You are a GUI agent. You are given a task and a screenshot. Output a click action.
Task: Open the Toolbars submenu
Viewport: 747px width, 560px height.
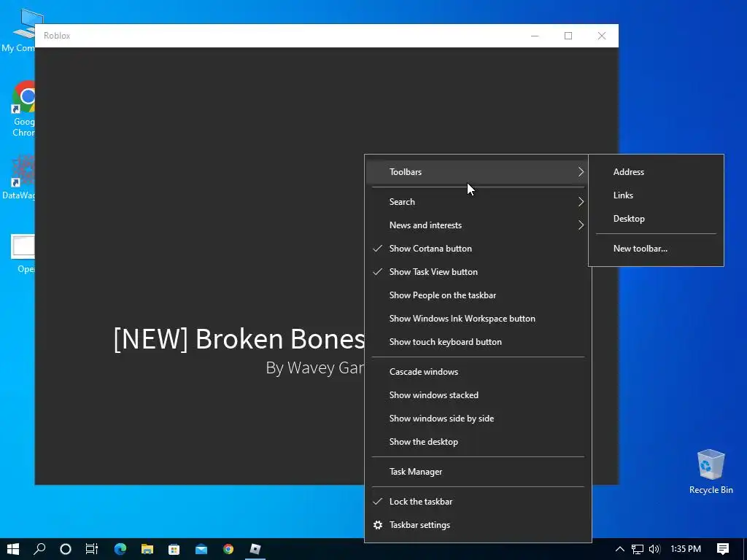[478, 172]
